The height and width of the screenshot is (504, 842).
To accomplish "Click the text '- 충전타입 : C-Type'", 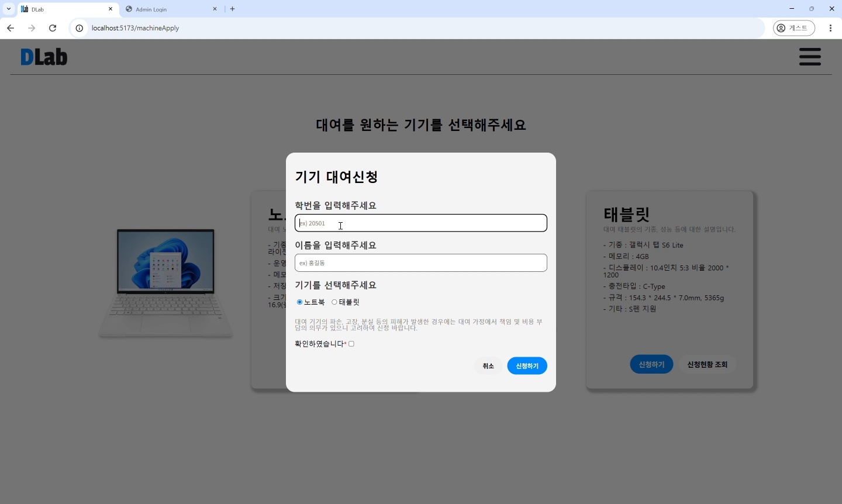I will [634, 286].
